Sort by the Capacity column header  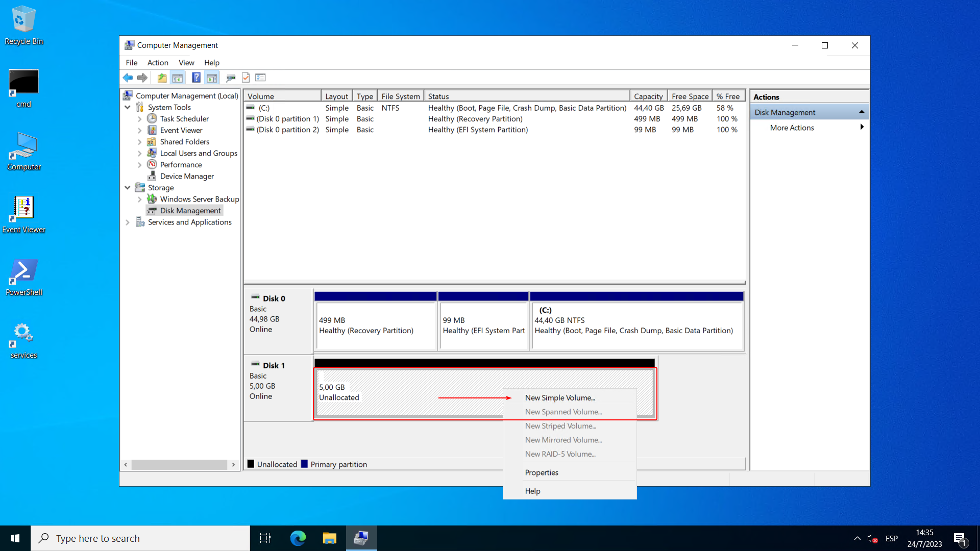[x=649, y=96]
